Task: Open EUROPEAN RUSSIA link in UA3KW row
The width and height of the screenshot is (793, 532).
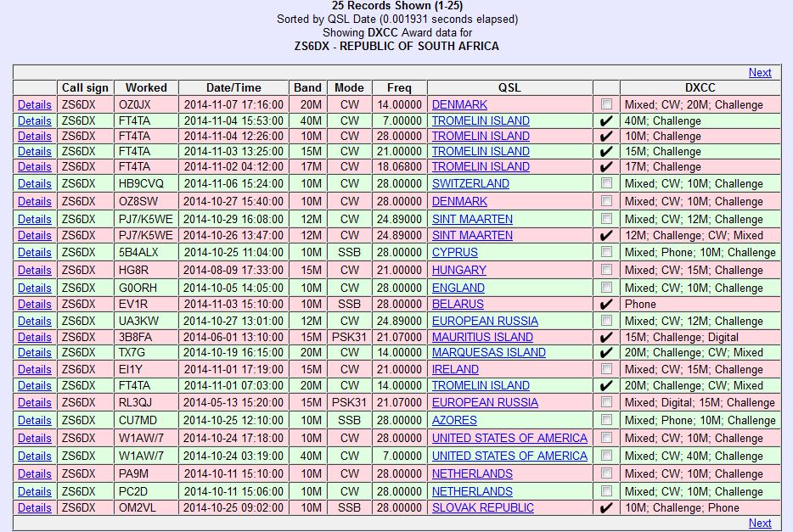Action: click(x=485, y=321)
